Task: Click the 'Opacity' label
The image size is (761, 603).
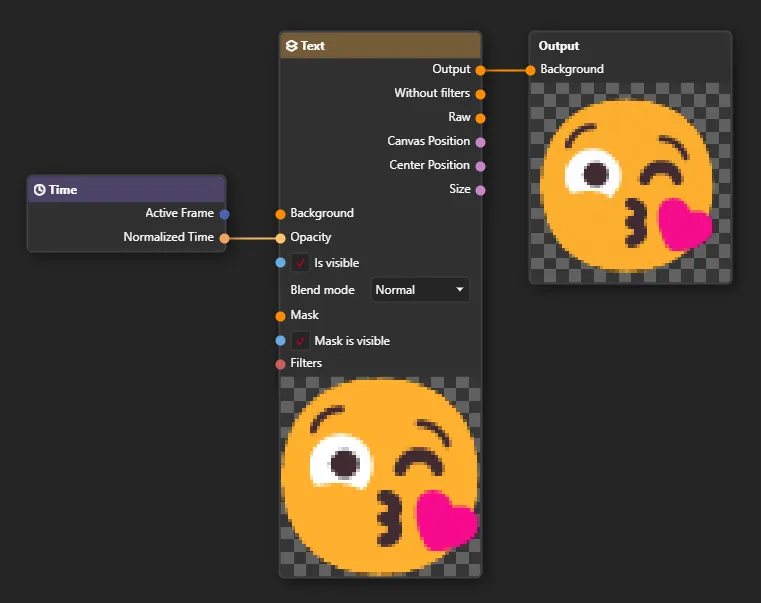Action: click(311, 237)
